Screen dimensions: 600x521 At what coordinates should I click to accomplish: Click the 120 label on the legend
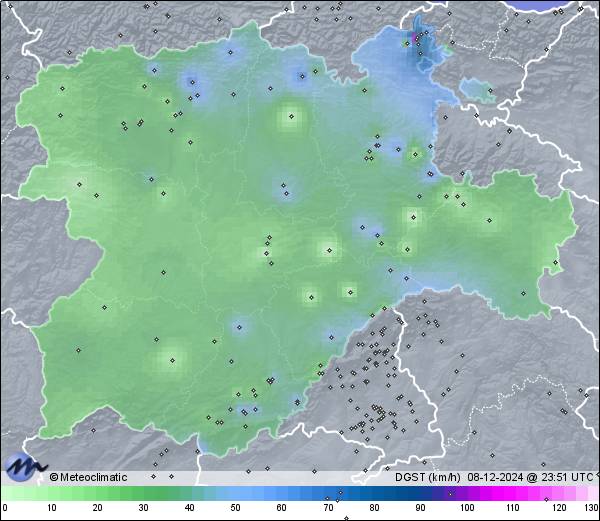click(x=559, y=508)
